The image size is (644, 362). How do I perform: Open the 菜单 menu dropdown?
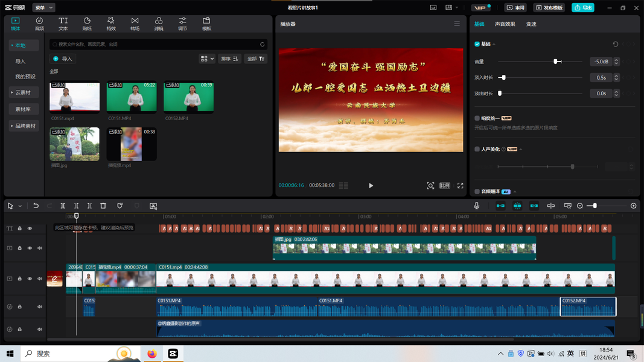43,7
